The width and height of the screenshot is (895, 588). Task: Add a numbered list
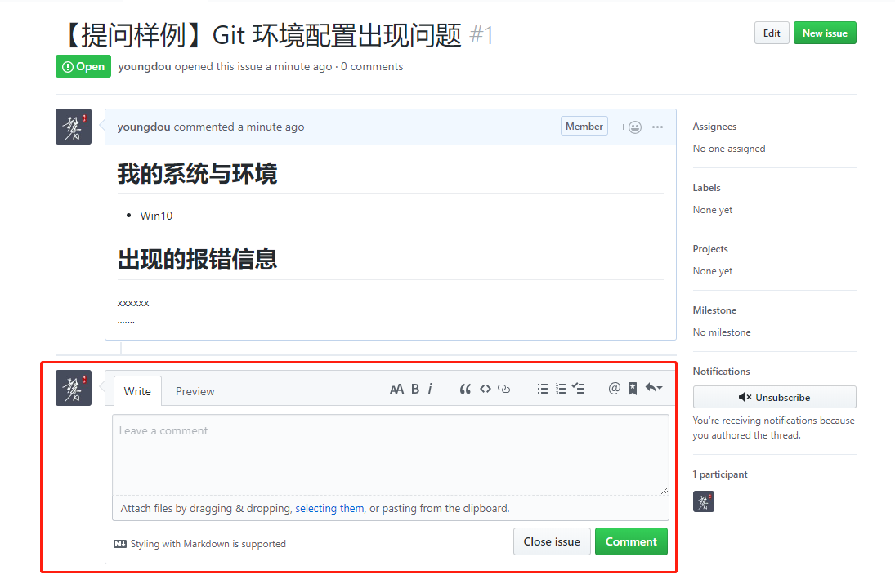(x=561, y=389)
